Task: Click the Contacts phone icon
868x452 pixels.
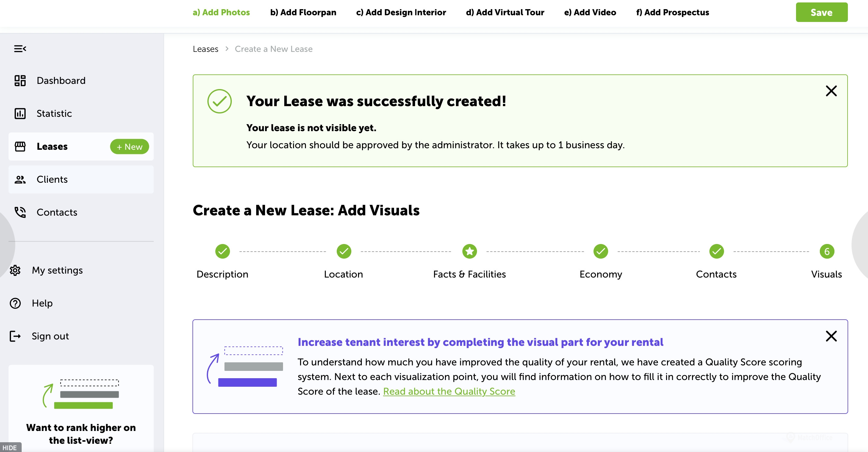Action: pos(20,212)
